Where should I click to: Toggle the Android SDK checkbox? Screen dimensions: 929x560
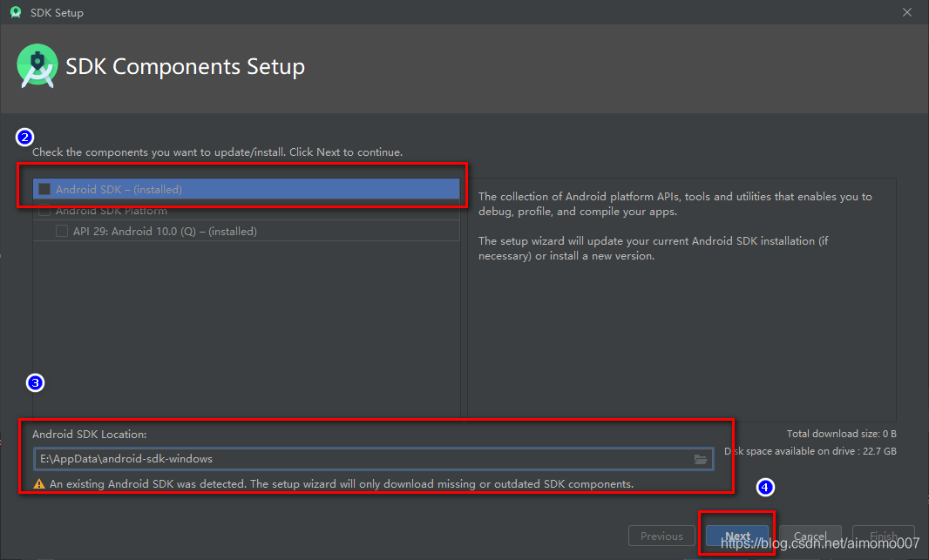click(x=44, y=189)
